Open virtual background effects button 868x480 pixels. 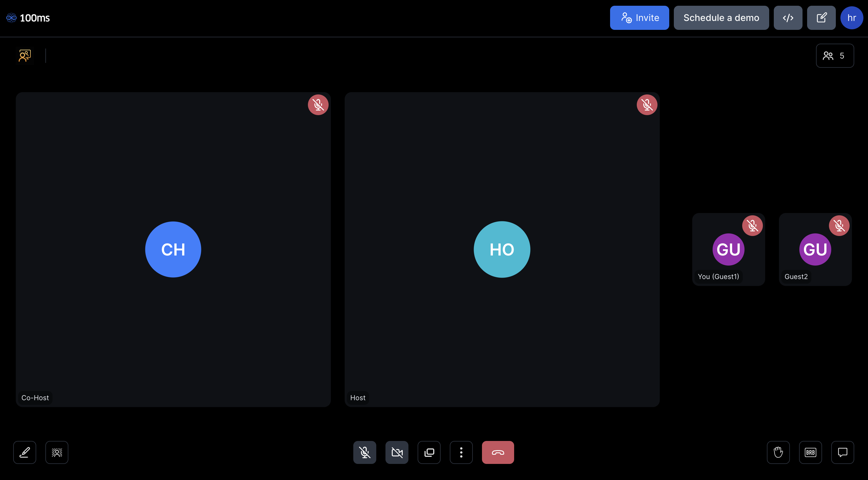(57, 452)
